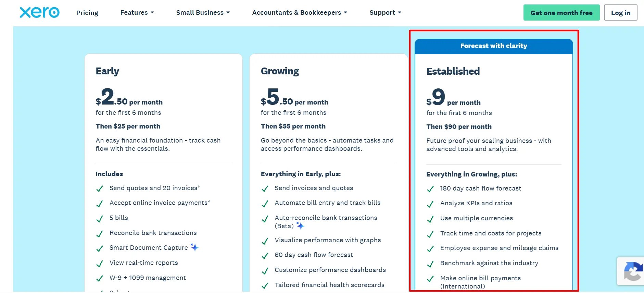
Task: Click the checkmark beside Use multiple currencies
Action: (x=430, y=219)
